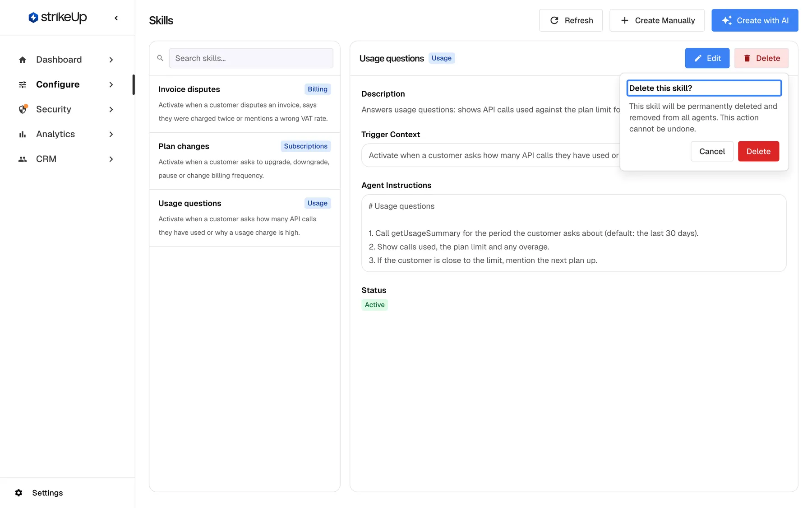
Task: Click the strikeUp logo
Action: coord(57,18)
